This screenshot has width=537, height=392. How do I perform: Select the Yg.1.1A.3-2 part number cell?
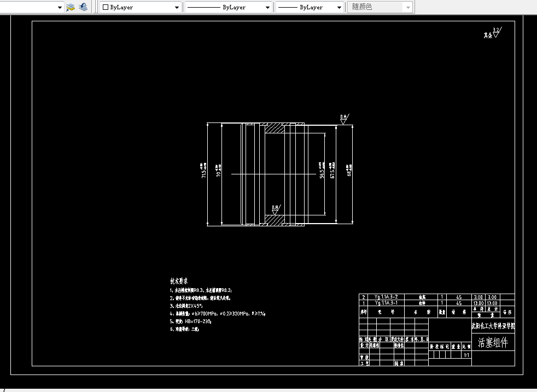tap(386, 297)
